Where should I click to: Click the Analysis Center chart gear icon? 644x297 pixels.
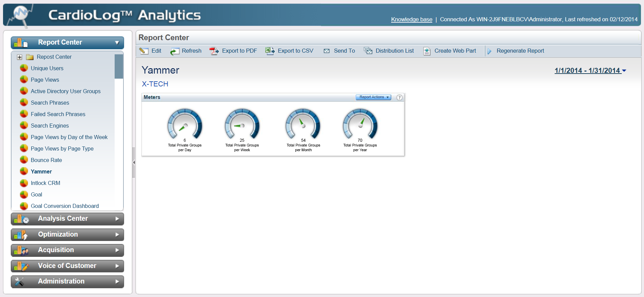(22, 219)
